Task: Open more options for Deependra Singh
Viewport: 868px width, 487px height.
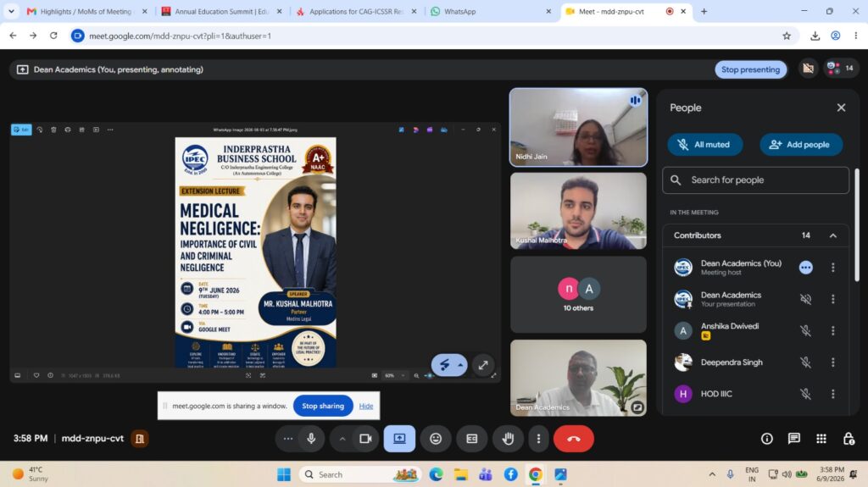Action: (832, 362)
